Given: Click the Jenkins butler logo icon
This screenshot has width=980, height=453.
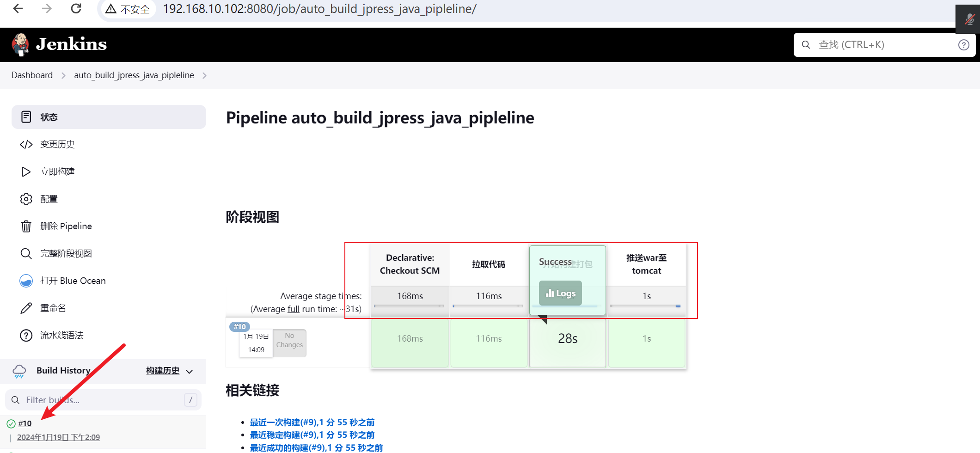Looking at the screenshot, I should click(x=20, y=45).
